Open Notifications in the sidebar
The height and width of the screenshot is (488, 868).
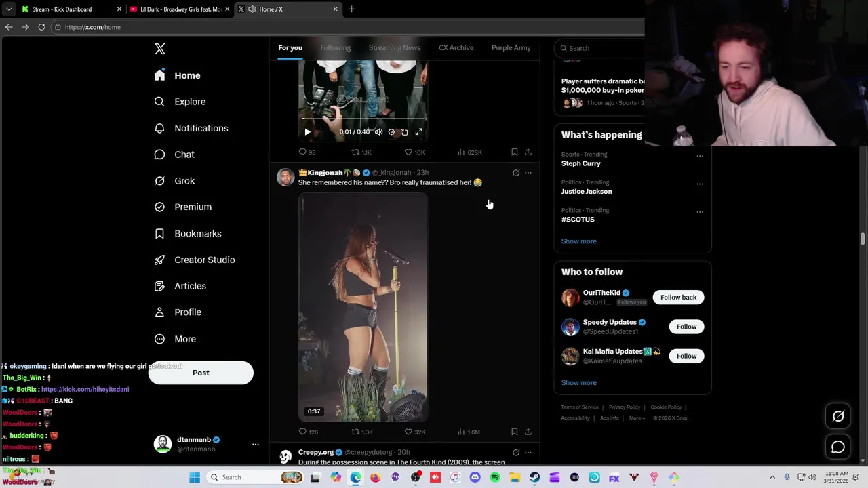click(191, 128)
